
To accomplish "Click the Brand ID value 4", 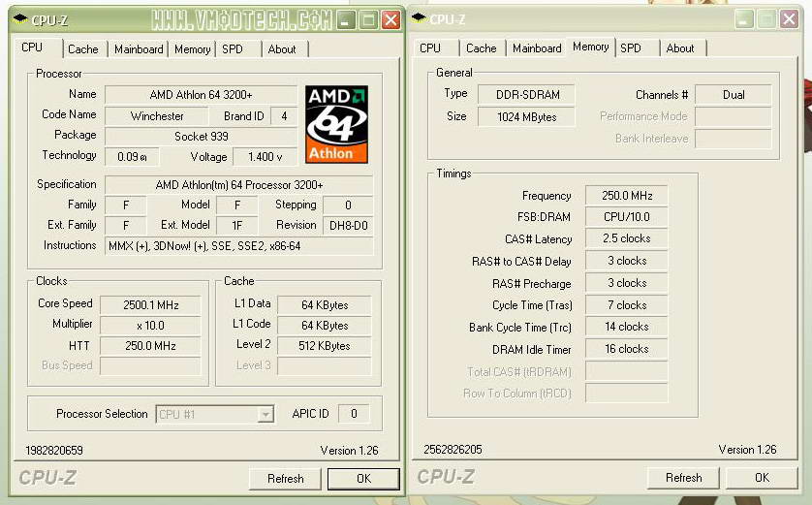I will [284, 116].
